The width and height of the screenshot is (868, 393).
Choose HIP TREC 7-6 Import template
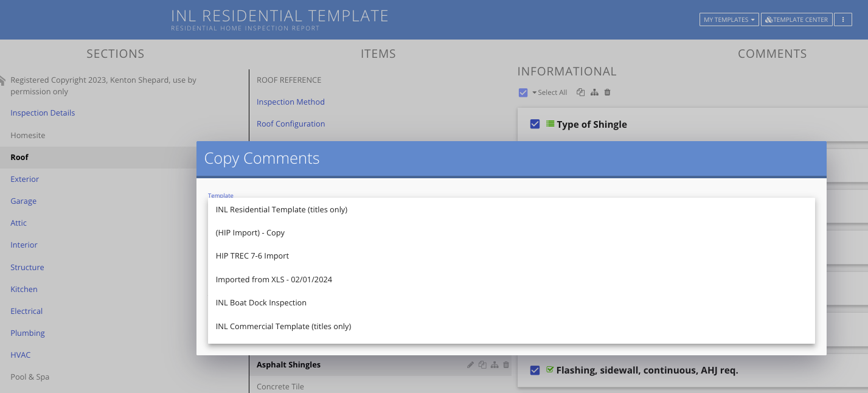click(x=252, y=256)
